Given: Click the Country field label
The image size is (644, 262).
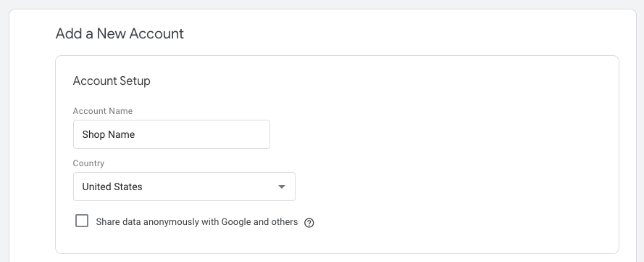Looking at the screenshot, I should pyautogui.click(x=88, y=163).
